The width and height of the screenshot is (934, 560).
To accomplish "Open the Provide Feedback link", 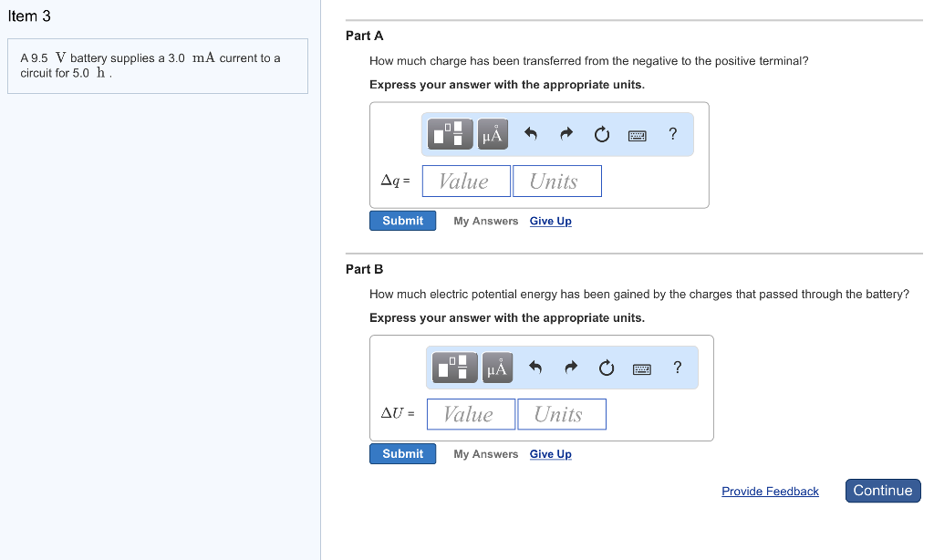I will pyautogui.click(x=770, y=492).
